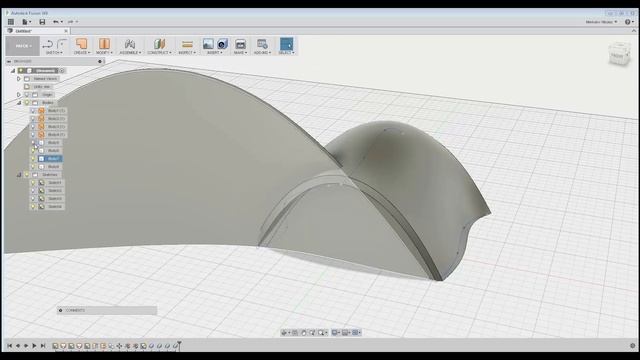Screen dimensions: 640x360
Task: Collapse the Browser panel header
Action: [x=9, y=62]
